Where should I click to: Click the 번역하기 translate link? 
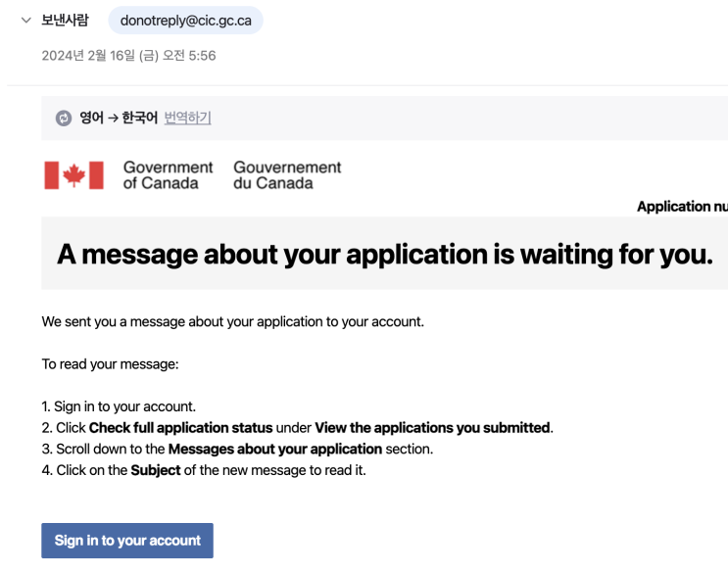point(187,119)
